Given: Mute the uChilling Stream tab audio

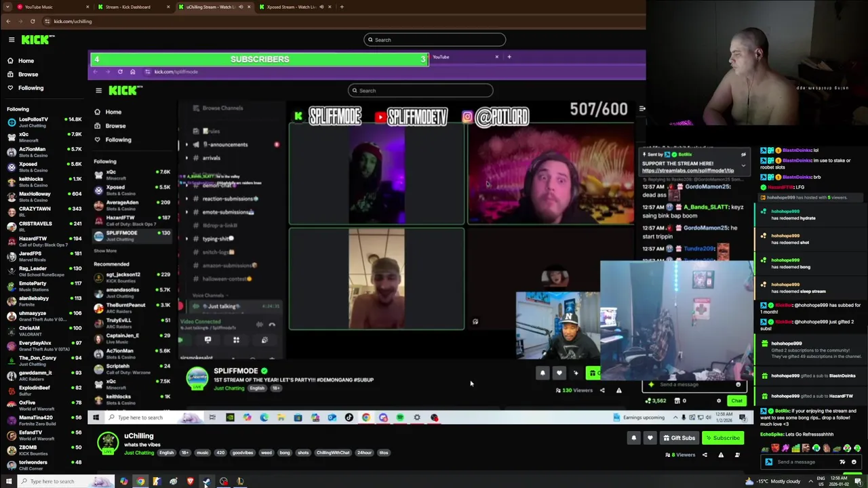Looking at the screenshot, I should tap(240, 7).
